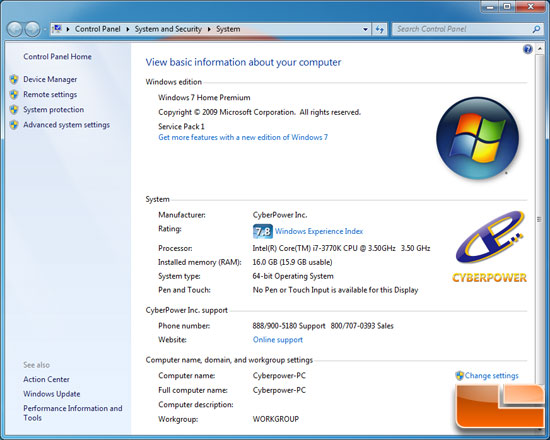Open the address bar history dropdown arrow
550x440 pixels.
[x=365, y=29]
